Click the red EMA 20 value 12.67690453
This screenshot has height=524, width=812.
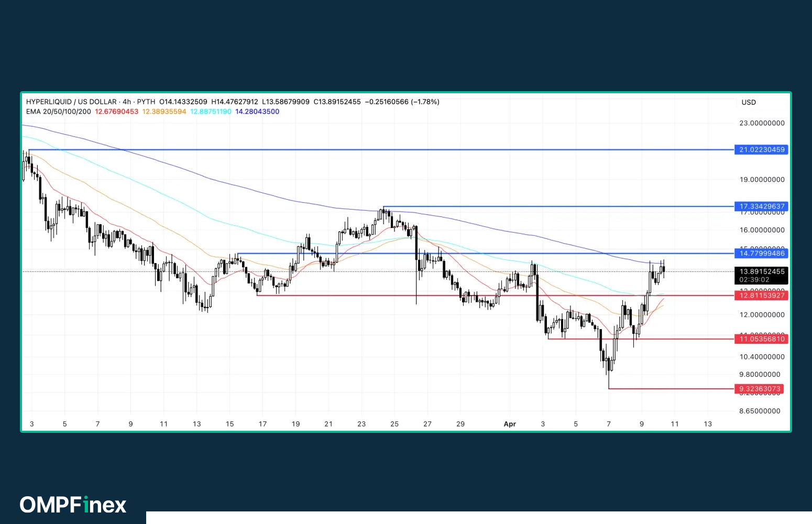click(x=116, y=112)
